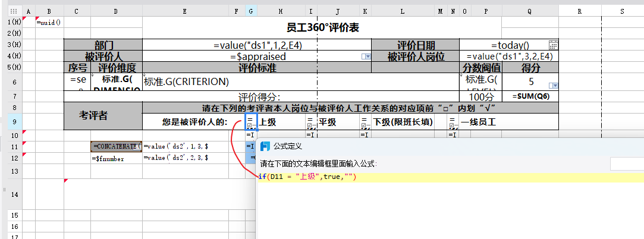Select column header B
This screenshot has width=644, height=239.
point(49,11)
